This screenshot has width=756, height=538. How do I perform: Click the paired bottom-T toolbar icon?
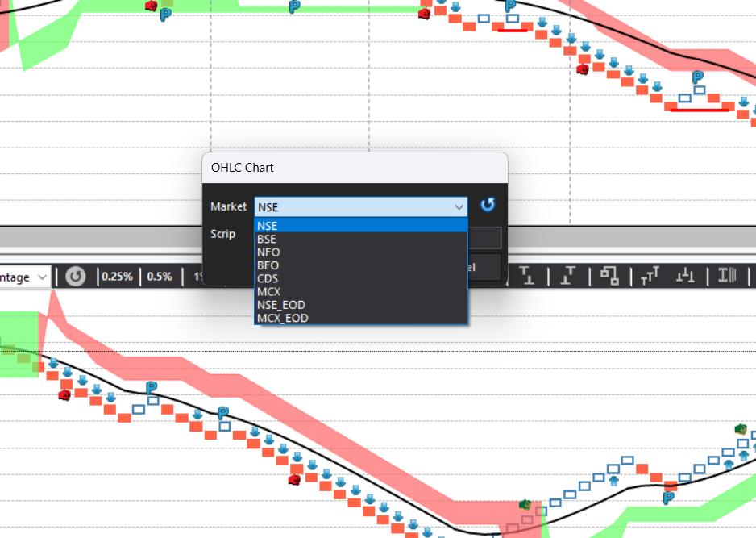[684, 276]
